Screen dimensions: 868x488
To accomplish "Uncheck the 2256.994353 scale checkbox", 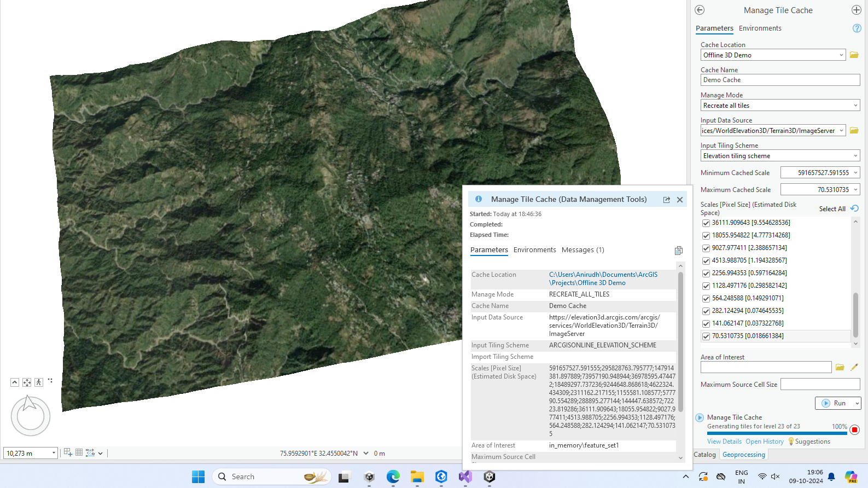I will [706, 274].
